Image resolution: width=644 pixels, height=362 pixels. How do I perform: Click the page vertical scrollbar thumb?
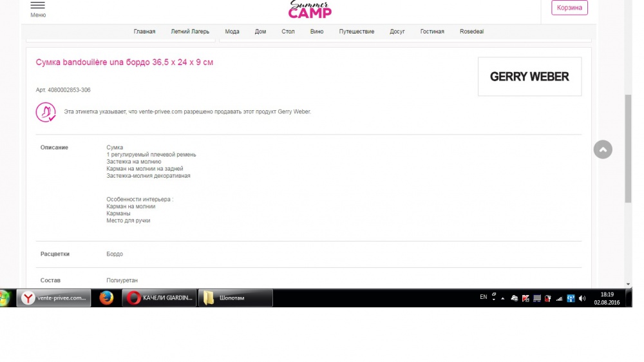(x=628, y=148)
